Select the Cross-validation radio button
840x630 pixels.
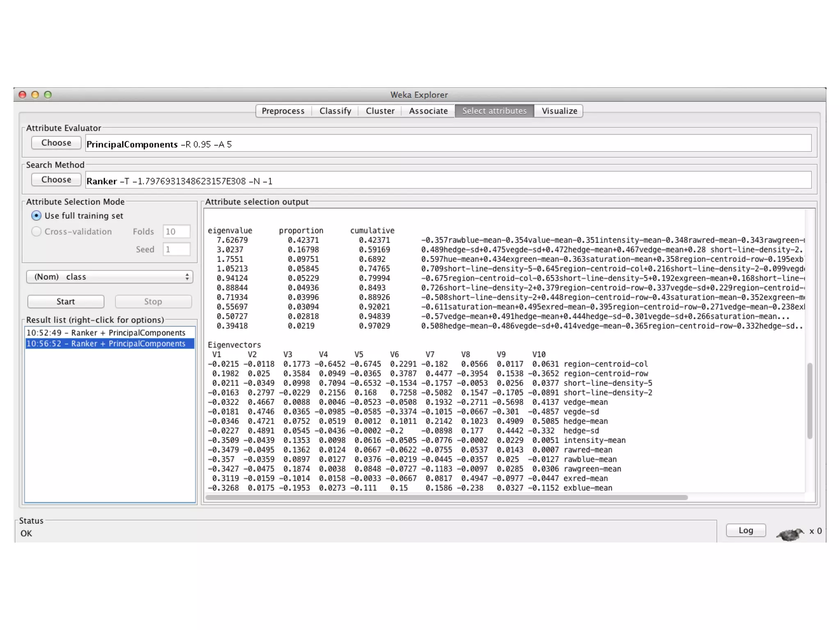37,232
